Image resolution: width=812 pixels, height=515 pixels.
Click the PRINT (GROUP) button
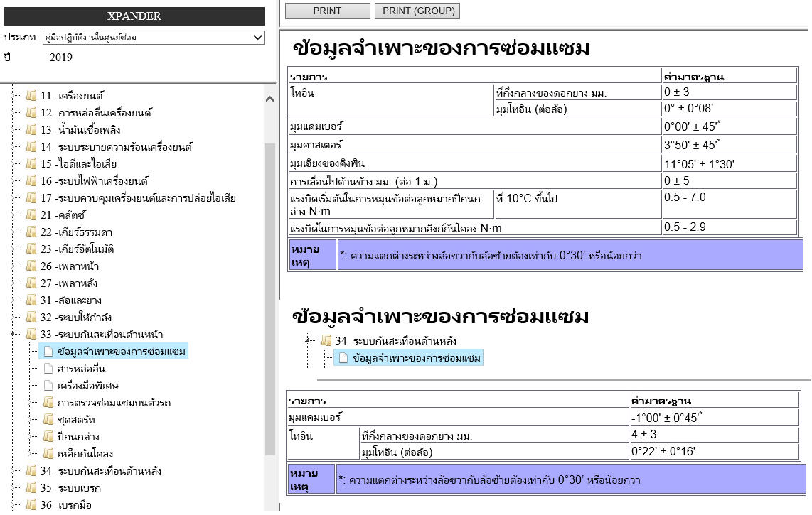point(417,11)
